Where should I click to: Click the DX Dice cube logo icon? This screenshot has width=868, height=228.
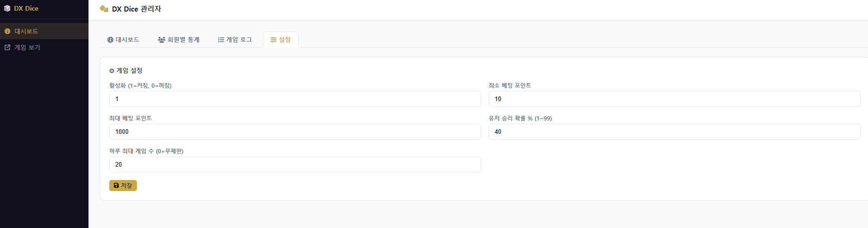(x=7, y=8)
